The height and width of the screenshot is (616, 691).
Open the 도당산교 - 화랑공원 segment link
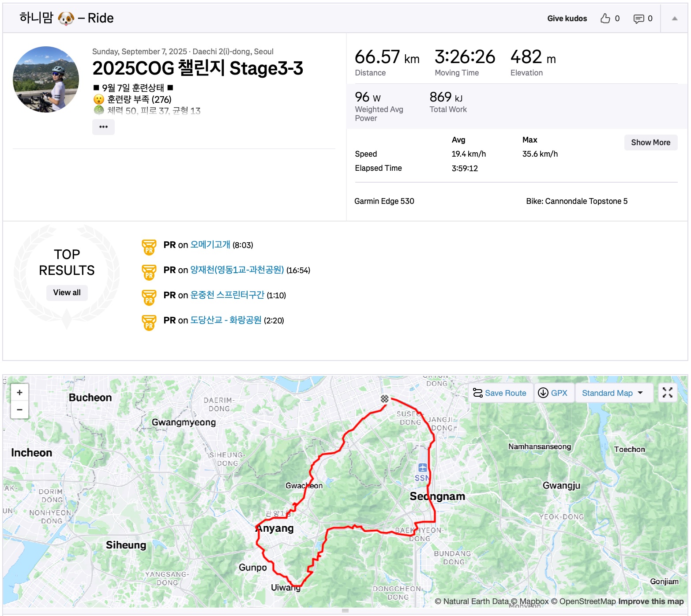tap(226, 320)
